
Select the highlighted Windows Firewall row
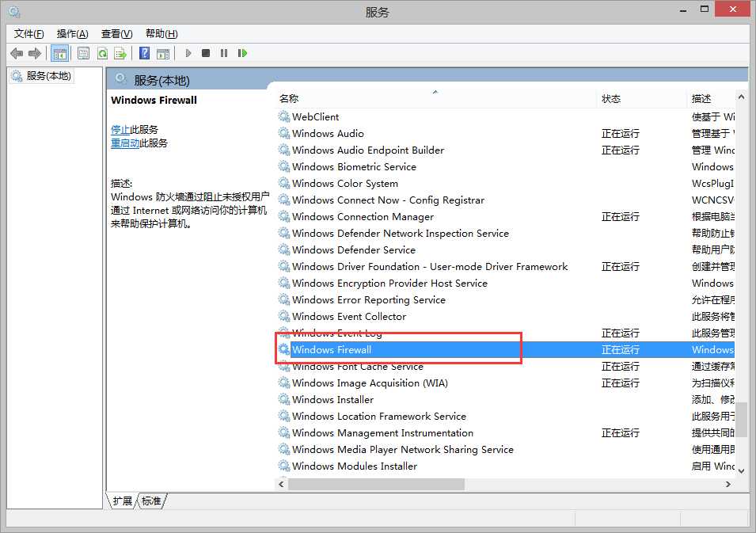pos(505,350)
